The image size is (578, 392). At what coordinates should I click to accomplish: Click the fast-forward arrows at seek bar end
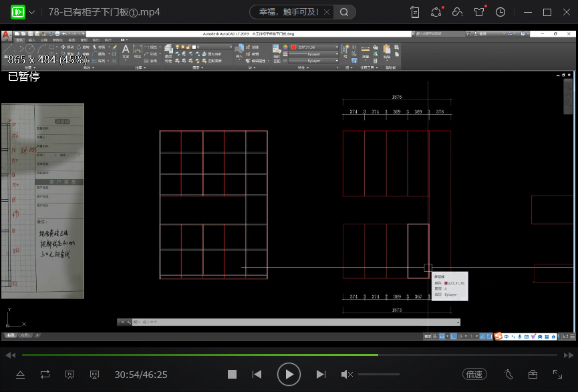click(x=567, y=355)
